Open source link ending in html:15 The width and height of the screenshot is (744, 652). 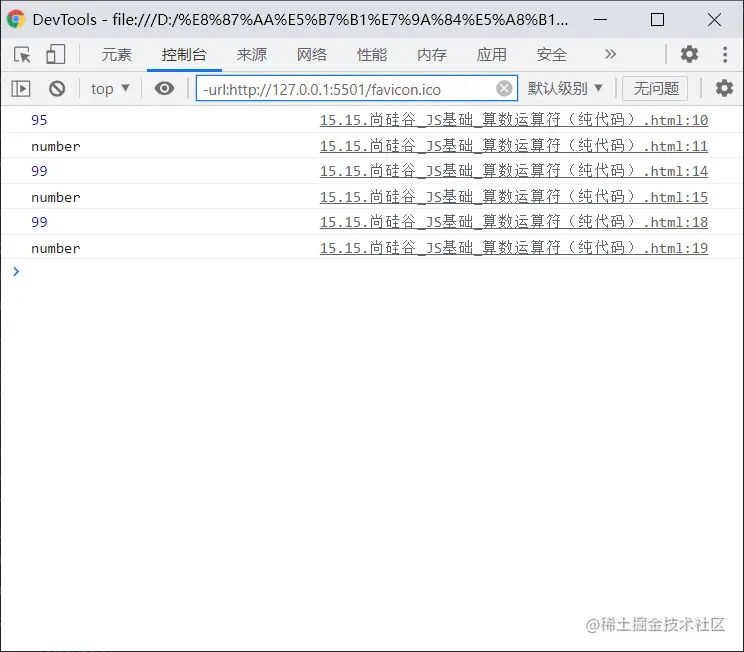click(514, 196)
